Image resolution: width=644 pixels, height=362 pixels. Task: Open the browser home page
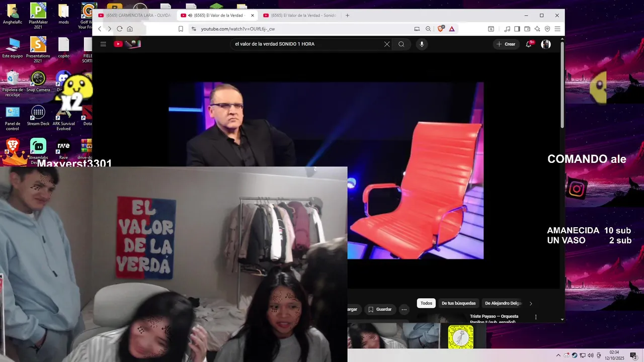click(x=130, y=29)
